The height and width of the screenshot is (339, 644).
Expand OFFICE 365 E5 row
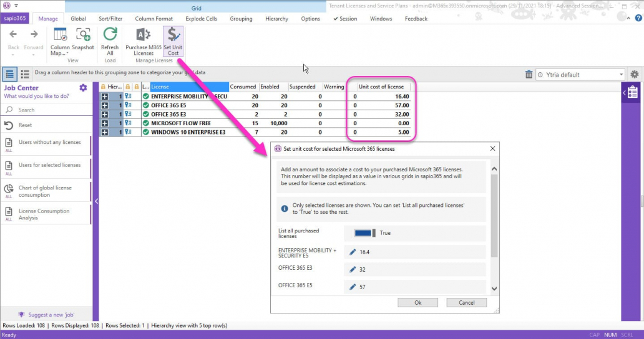[105, 105]
